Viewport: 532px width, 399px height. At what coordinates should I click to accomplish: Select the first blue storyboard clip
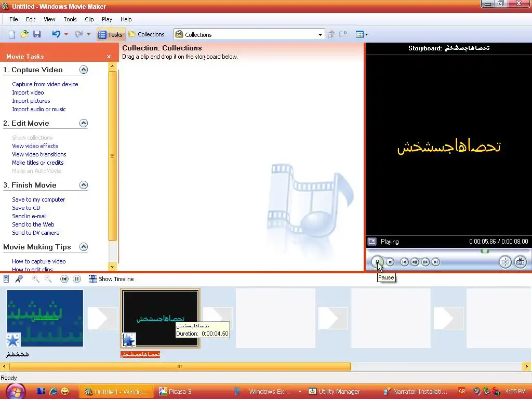click(45, 318)
